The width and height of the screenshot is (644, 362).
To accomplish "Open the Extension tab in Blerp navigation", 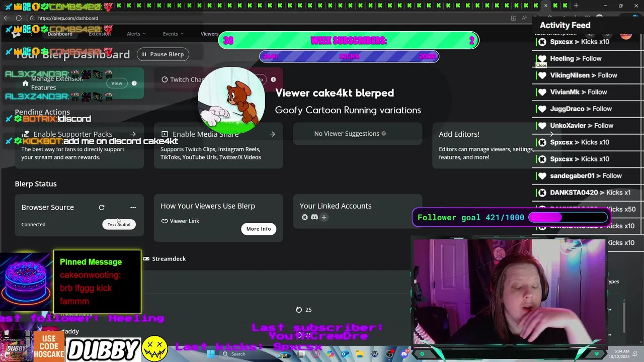I will click(100, 34).
